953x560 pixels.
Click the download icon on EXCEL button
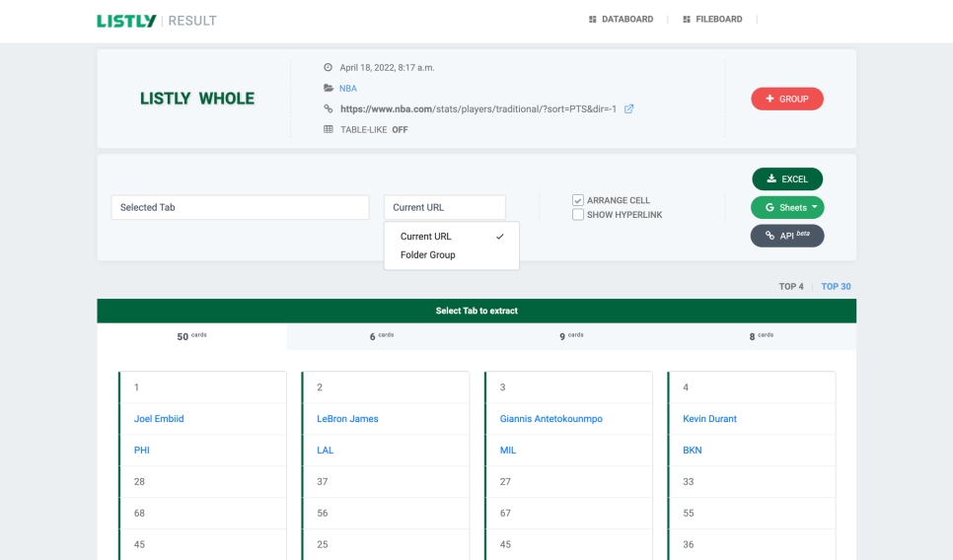(x=771, y=178)
